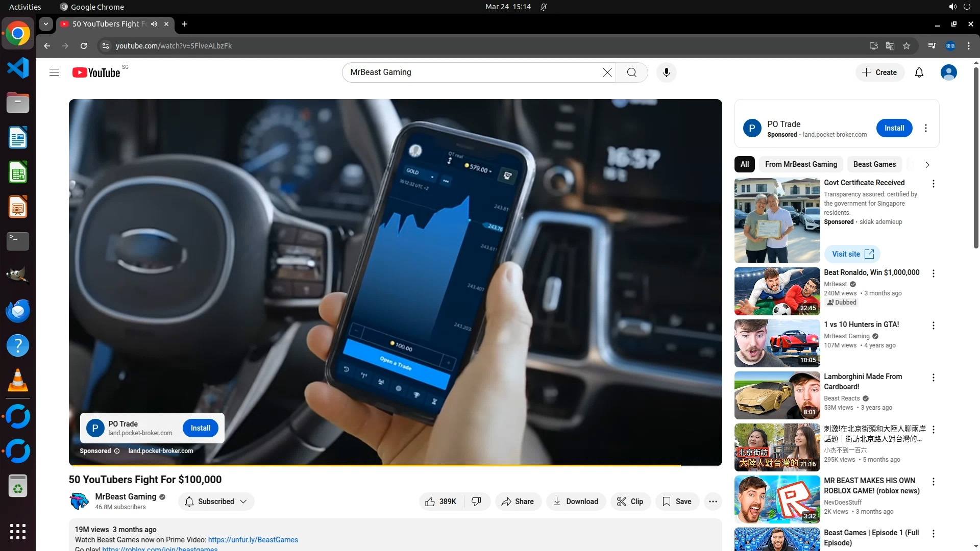Open YouTube notifications bell

pyautogui.click(x=919, y=72)
